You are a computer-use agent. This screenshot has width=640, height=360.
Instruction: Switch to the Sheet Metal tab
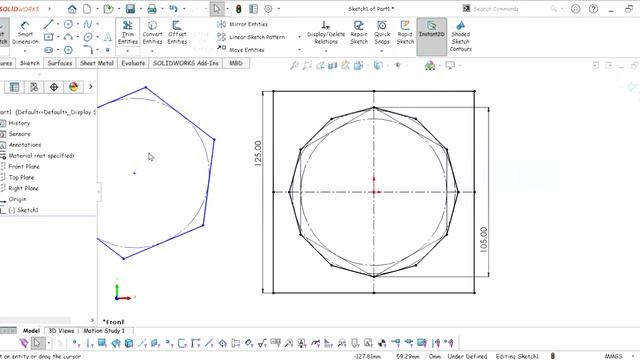[x=97, y=63]
